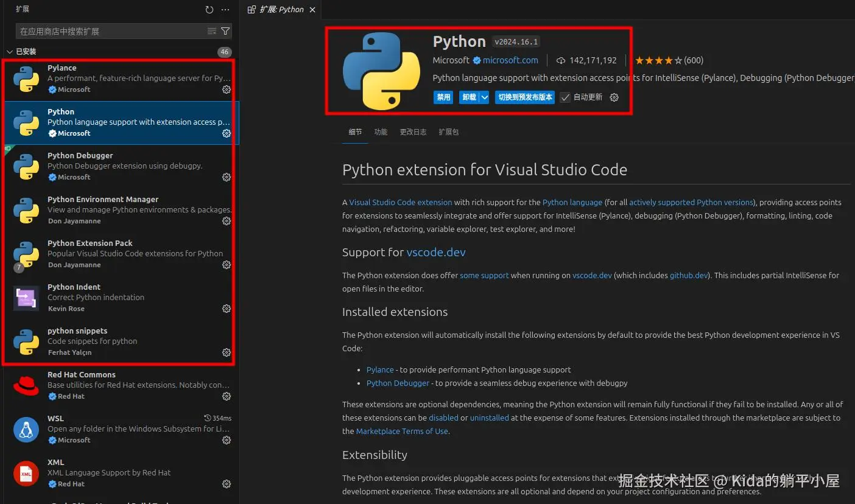Open the 更改日志 tab

pyautogui.click(x=413, y=132)
